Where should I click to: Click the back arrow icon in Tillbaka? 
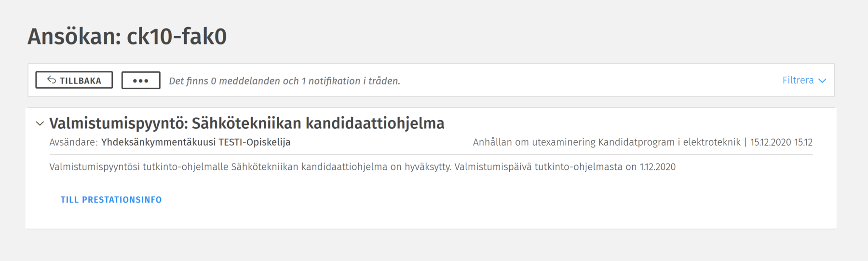(x=52, y=80)
